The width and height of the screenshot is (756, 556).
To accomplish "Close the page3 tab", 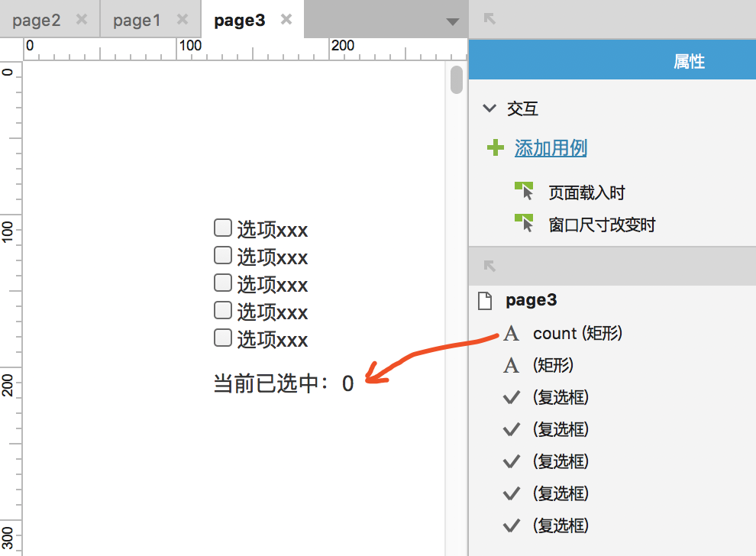I will [x=286, y=19].
